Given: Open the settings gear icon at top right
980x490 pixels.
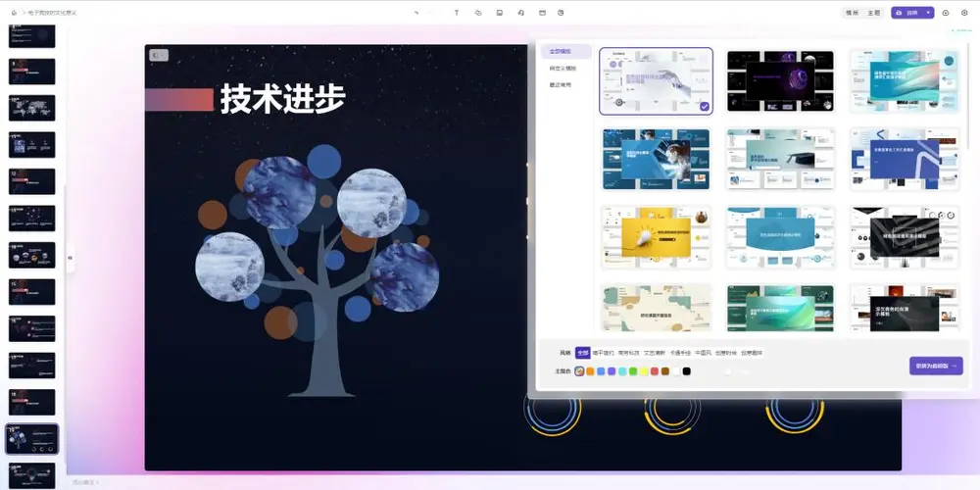Looking at the screenshot, I should tap(964, 13).
